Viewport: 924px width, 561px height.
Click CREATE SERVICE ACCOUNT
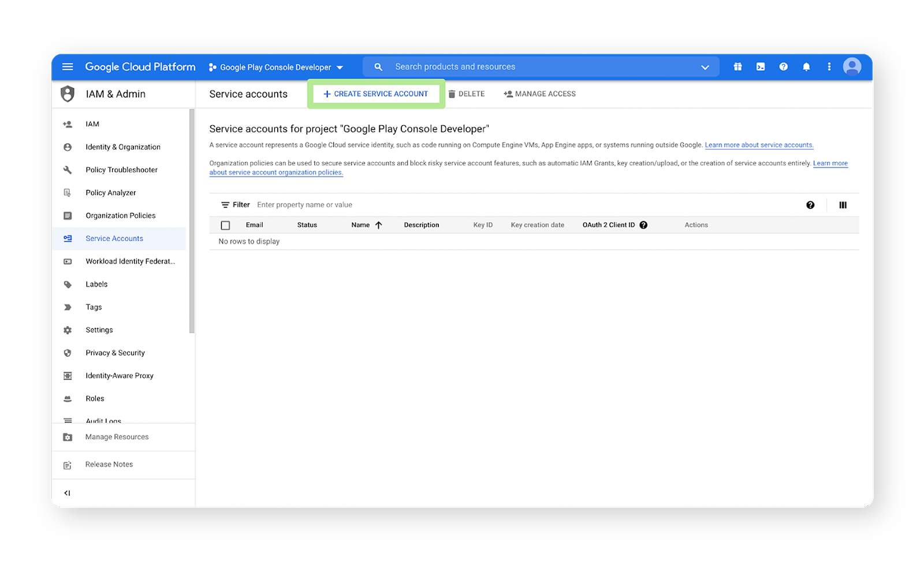376,93
